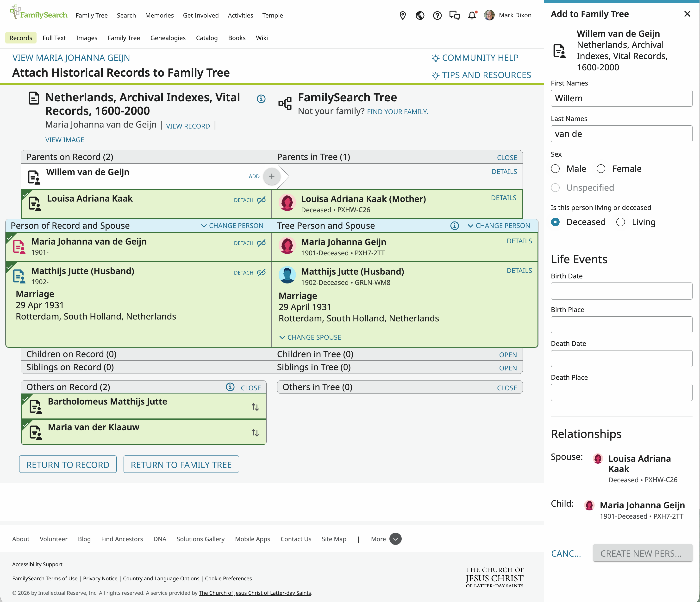
Task: Click the Last Names input field
Action: pyautogui.click(x=621, y=134)
